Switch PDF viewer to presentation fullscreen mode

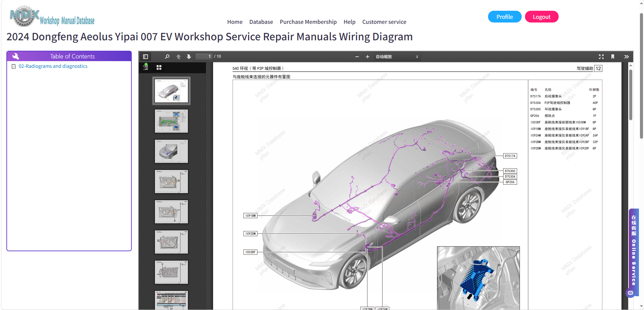click(x=601, y=57)
